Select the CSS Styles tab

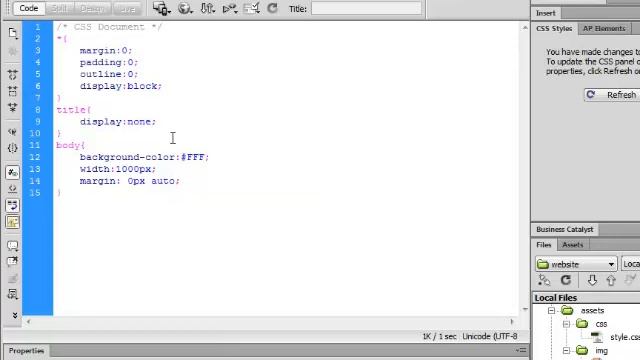[554, 29]
